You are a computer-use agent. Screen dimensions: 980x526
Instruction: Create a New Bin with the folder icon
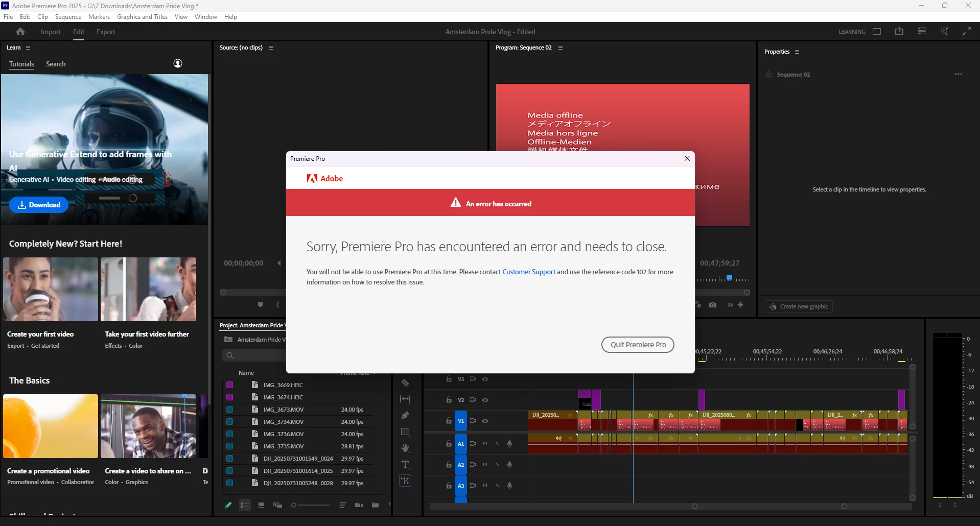pyautogui.click(x=375, y=505)
